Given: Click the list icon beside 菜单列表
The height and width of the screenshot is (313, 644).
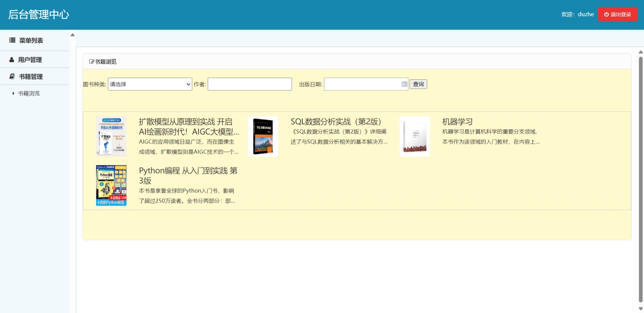Looking at the screenshot, I should (x=12, y=40).
